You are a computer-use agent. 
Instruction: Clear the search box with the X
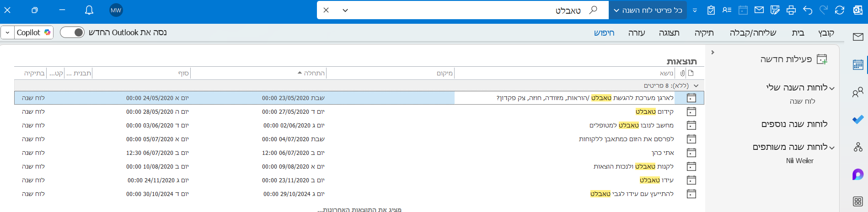click(x=326, y=10)
